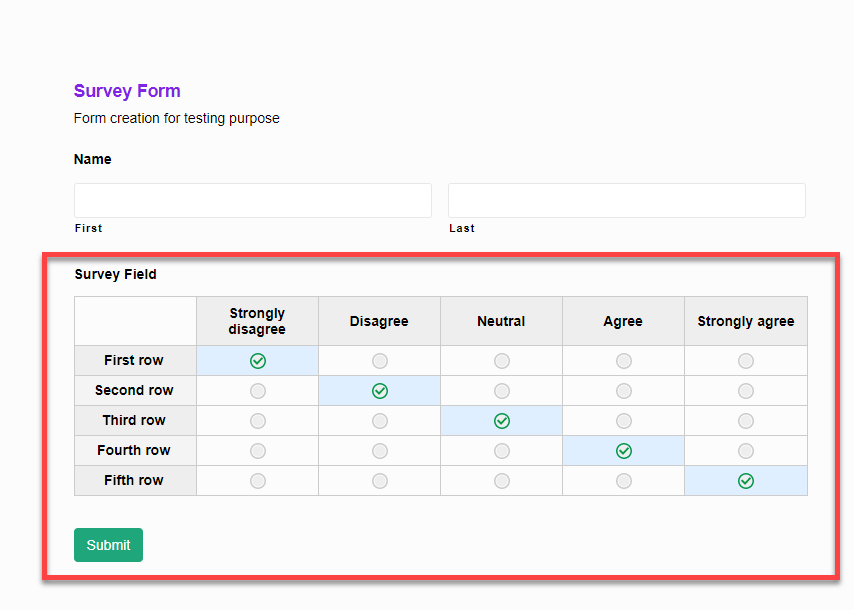Select Strongly agree for the First row

745,360
